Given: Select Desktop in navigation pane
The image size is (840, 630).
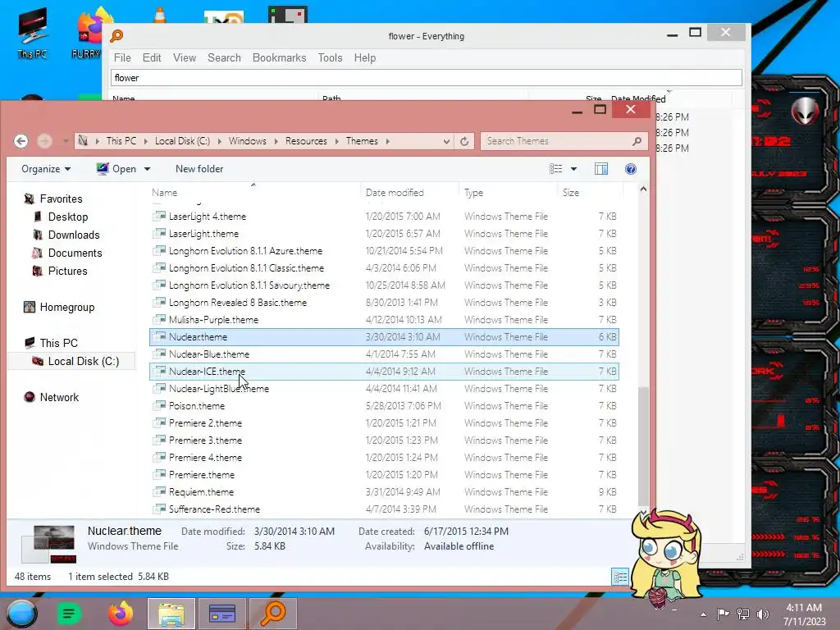Looking at the screenshot, I should pyautogui.click(x=67, y=217).
